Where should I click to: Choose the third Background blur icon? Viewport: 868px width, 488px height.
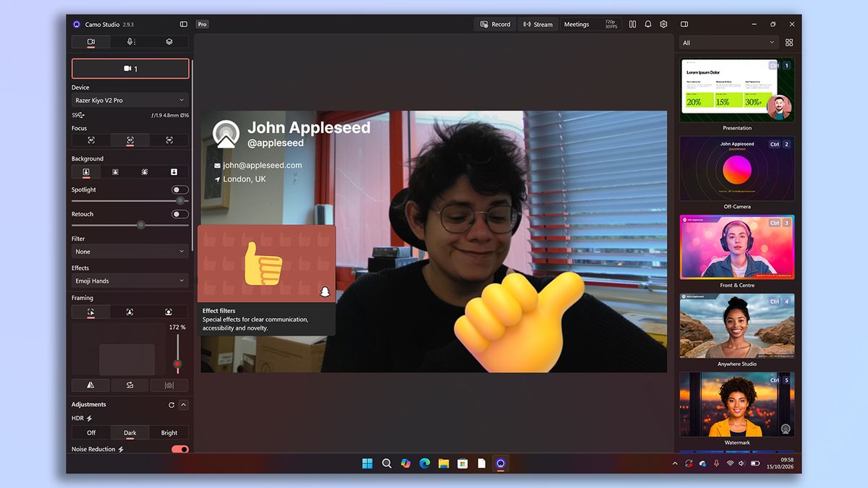click(145, 172)
